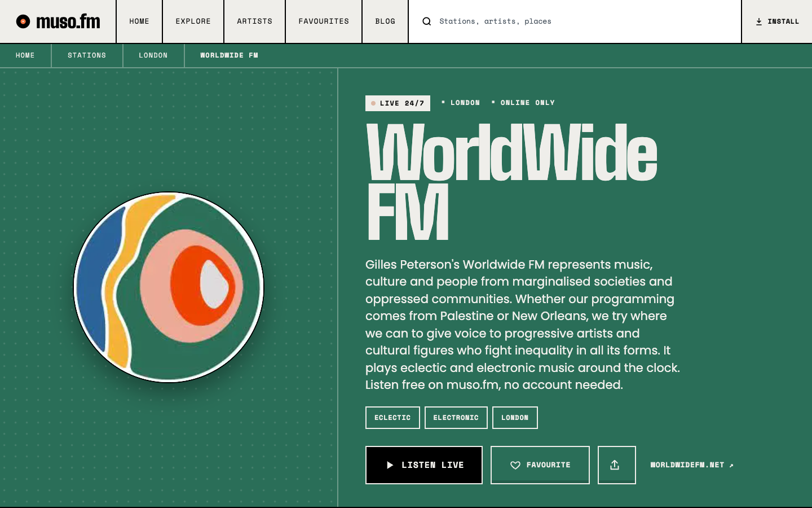Click the search magnifier icon
The image size is (812, 508).
point(427,21)
